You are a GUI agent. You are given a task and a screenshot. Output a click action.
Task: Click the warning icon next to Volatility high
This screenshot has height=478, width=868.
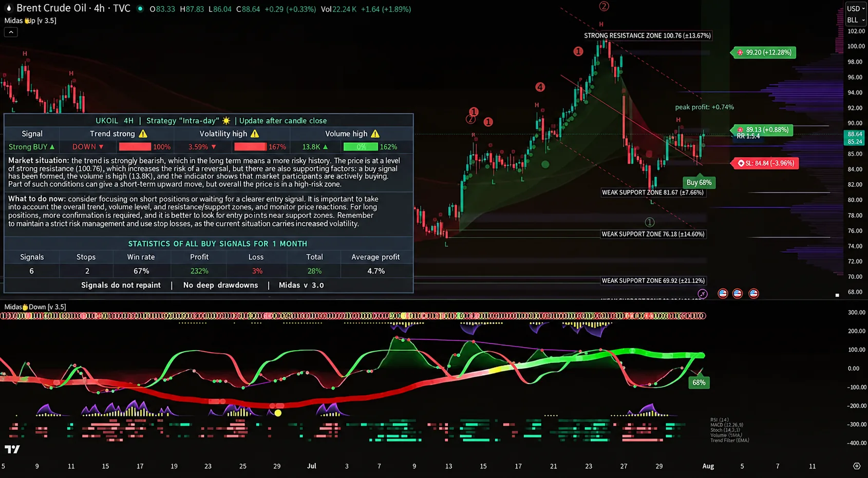tap(255, 133)
